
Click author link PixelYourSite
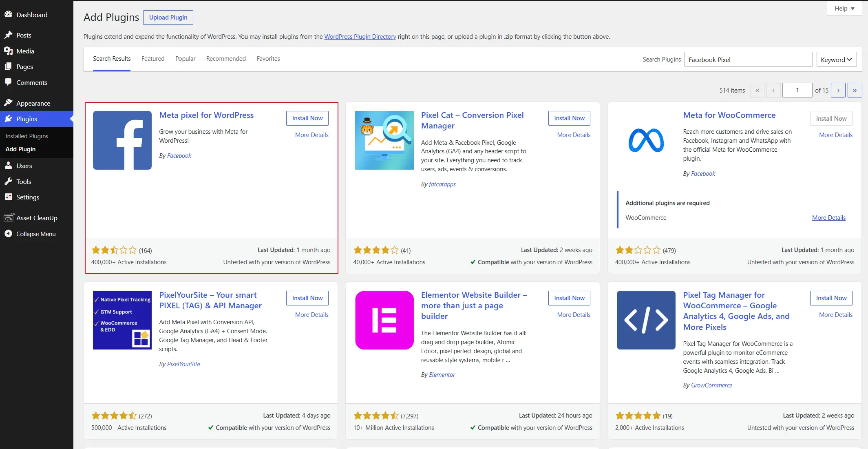coord(183,364)
